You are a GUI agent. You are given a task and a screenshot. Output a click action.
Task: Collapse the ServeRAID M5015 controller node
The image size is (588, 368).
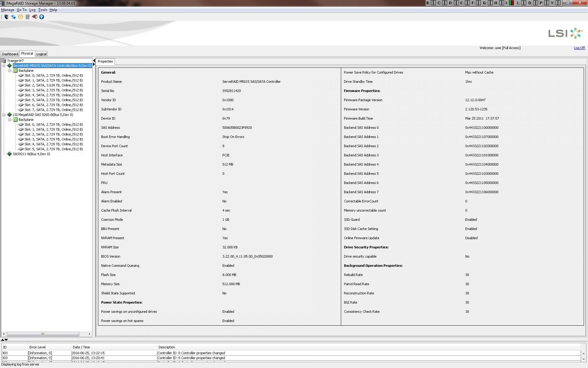pos(4,66)
